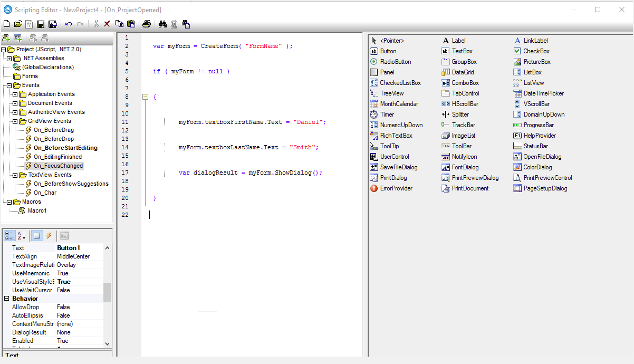Screen dimensions: 634x364
Task: Select the Pointer tool in toolbox
Action: (x=388, y=41)
